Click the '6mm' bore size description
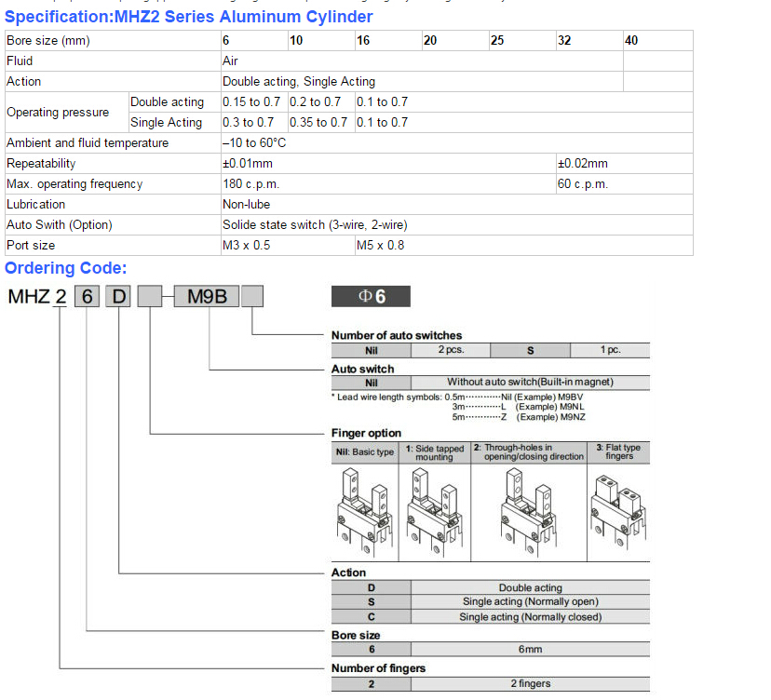The image size is (771, 700). point(530,650)
